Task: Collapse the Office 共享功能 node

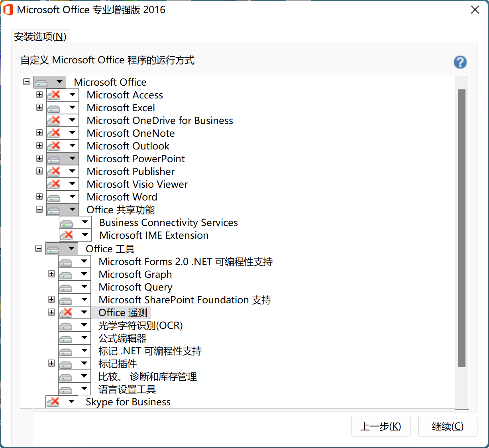Action: 39,209
